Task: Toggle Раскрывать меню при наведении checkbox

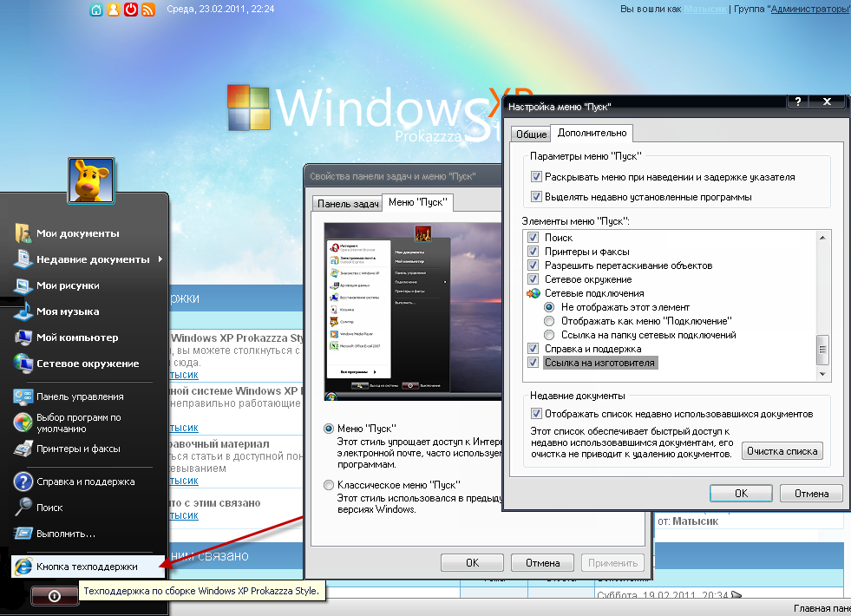Action: pos(536,177)
